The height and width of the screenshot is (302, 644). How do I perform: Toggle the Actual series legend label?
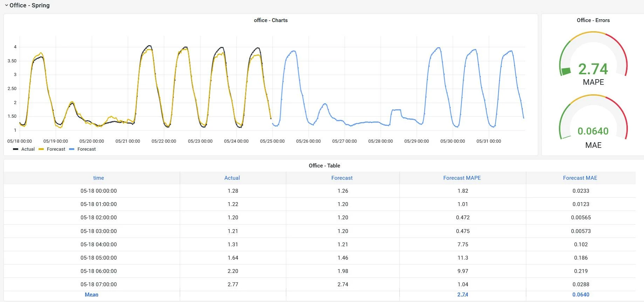(x=28, y=149)
